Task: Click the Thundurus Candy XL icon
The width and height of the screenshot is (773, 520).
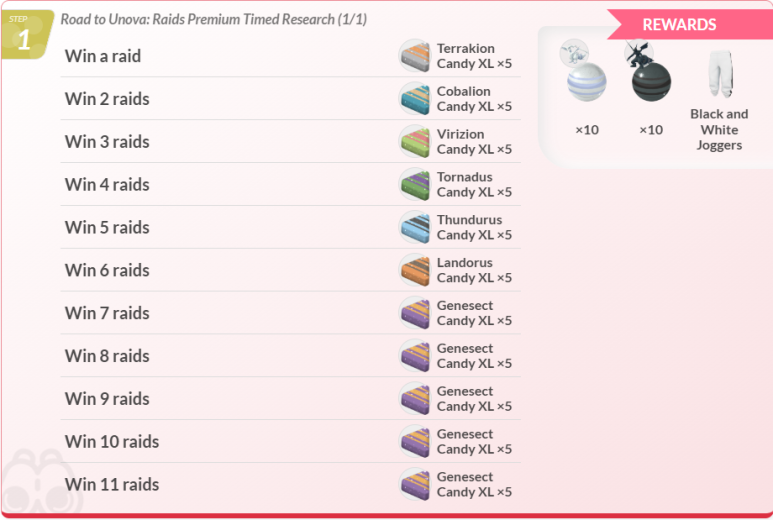Action: 415,227
